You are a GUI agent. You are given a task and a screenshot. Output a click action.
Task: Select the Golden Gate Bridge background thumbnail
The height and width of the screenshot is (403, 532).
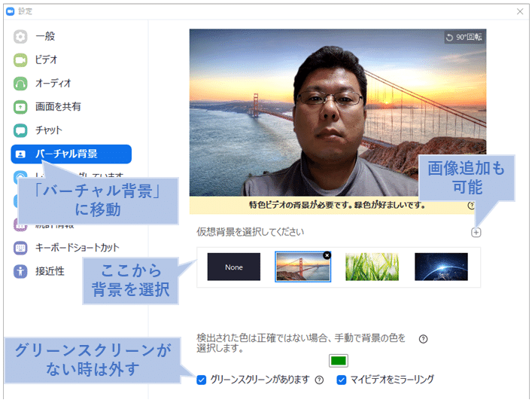pyautogui.click(x=302, y=267)
